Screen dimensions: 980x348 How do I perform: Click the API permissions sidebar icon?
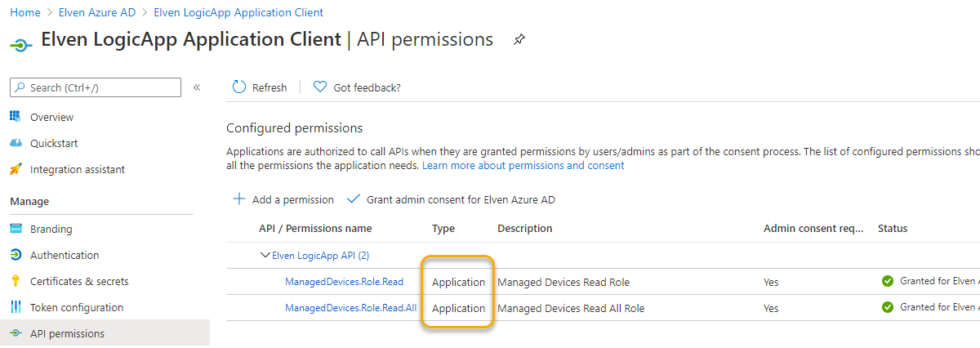click(16, 333)
